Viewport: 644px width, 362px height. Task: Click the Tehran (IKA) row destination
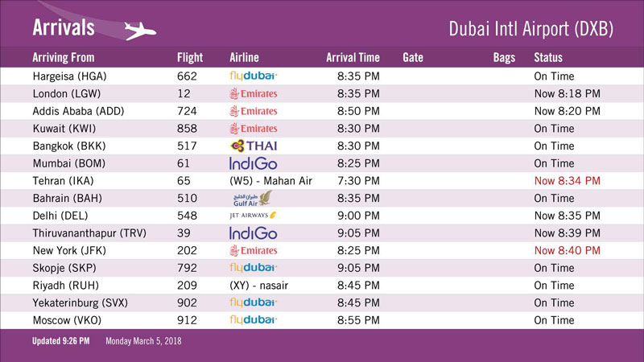pos(64,181)
